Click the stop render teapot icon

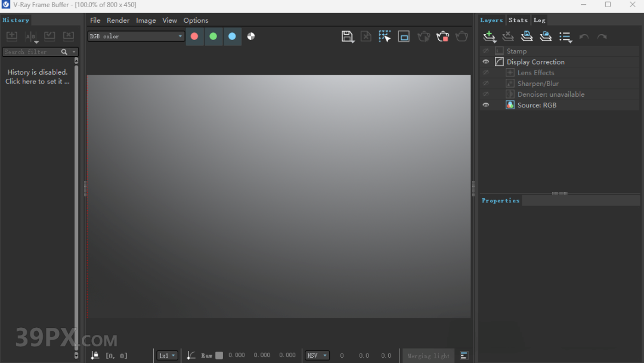pyautogui.click(x=442, y=36)
